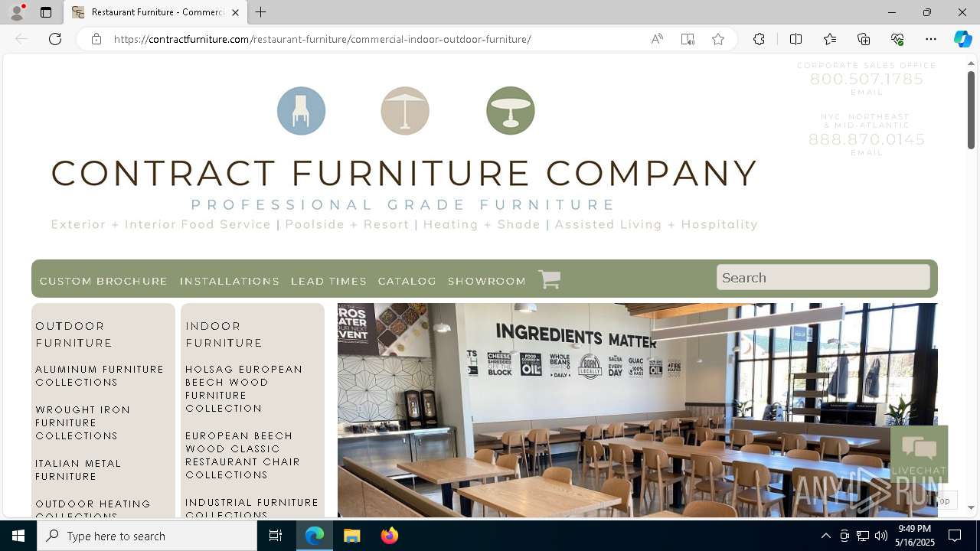Viewport: 980px width, 551px height.
Task: Click the site Search field
Action: pyautogui.click(x=823, y=277)
